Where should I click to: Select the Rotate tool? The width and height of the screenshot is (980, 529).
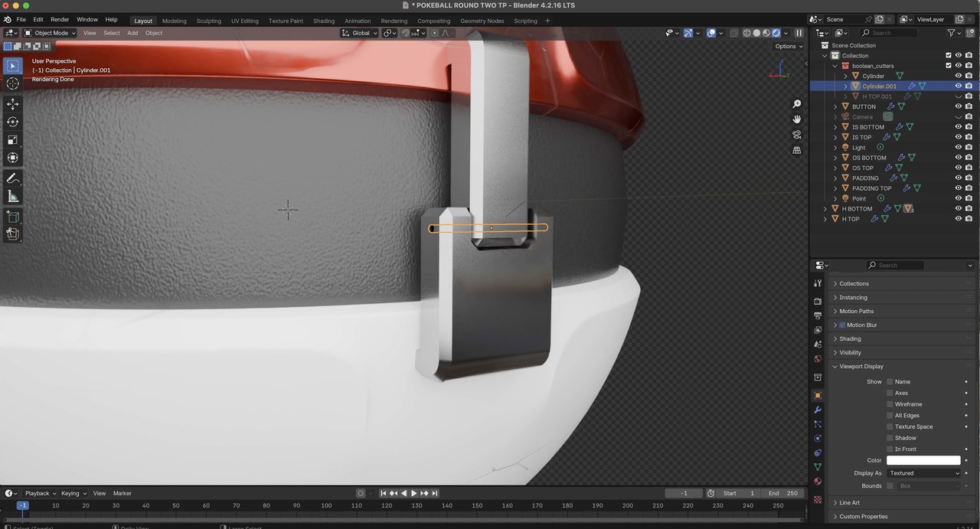coord(13,122)
